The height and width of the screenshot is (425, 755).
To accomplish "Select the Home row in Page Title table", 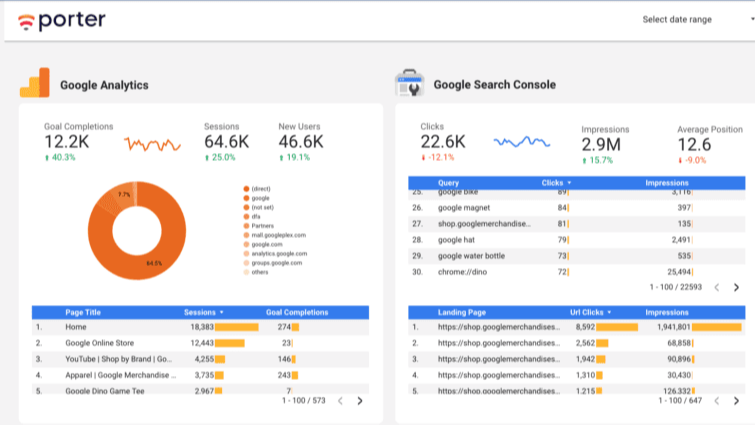I will pos(76,327).
